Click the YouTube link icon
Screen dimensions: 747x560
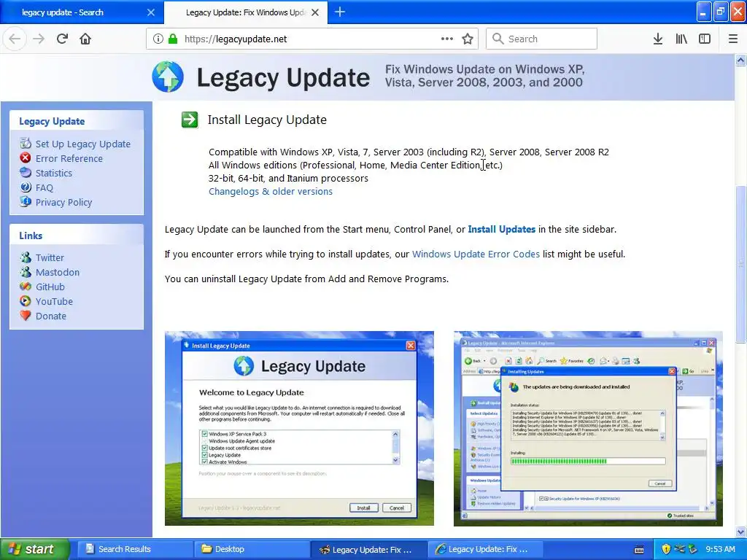click(26, 301)
